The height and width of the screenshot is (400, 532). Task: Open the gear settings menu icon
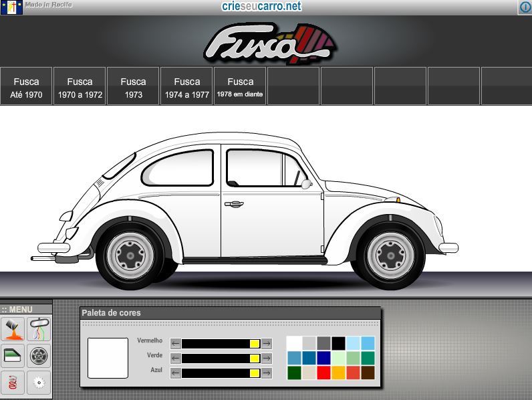click(x=39, y=383)
